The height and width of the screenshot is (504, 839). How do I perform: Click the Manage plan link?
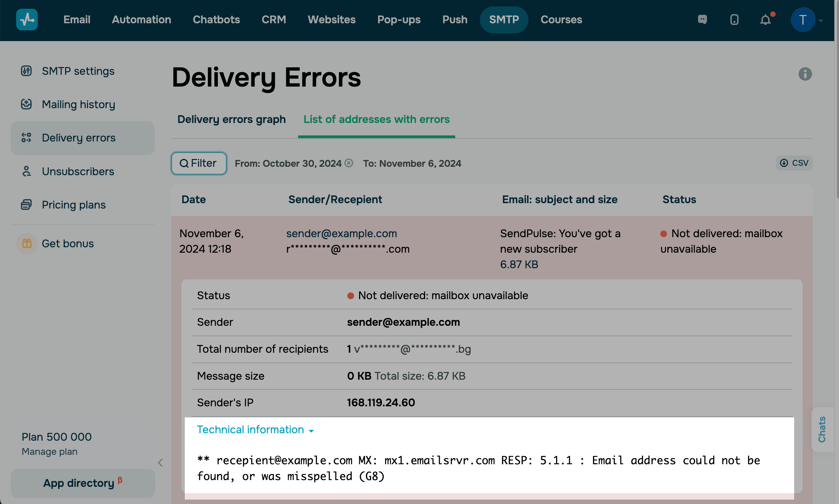pos(49,452)
